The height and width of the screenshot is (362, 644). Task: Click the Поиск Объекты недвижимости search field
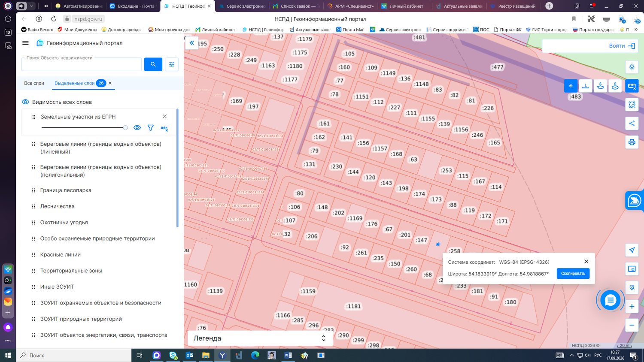pos(82,64)
